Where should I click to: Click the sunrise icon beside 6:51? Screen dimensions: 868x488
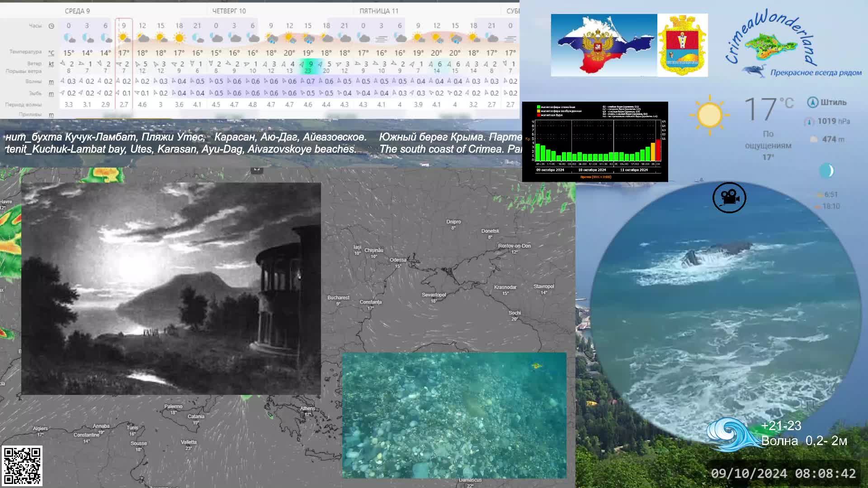819,195
